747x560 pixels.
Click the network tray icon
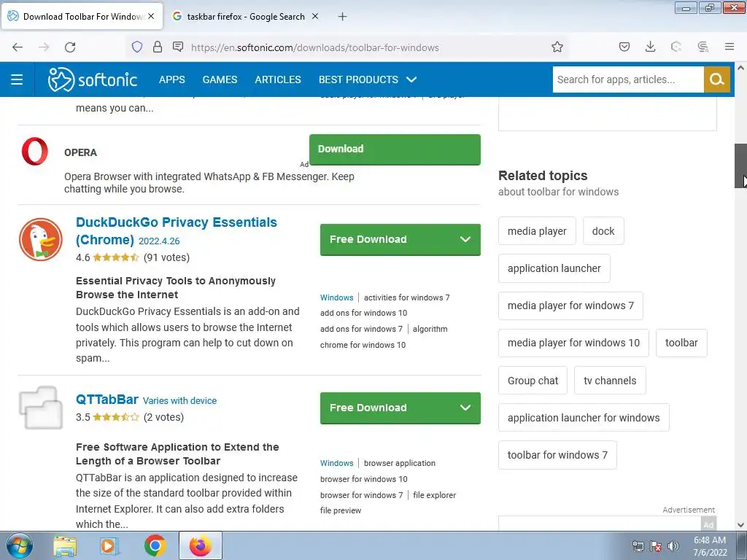click(x=638, y=546)
